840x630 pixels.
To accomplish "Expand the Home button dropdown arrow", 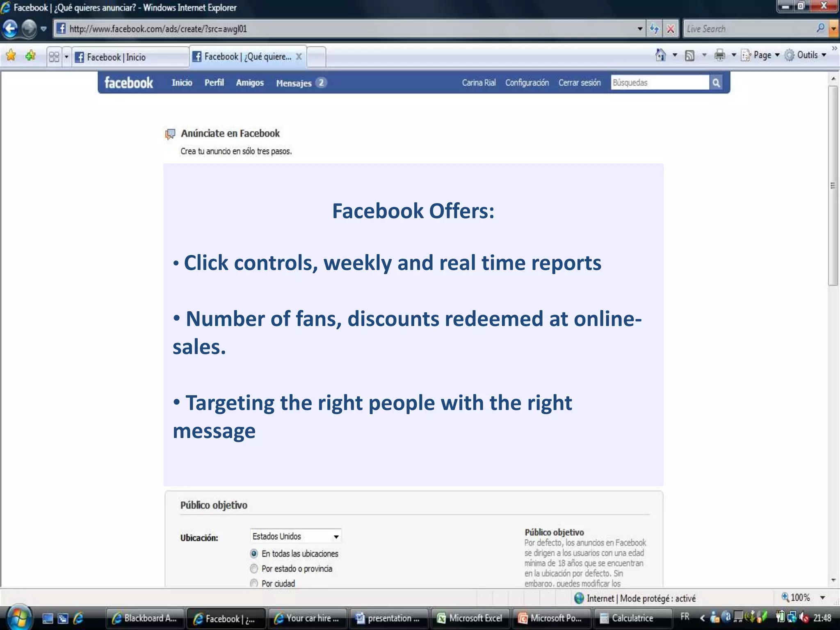I will click(675, 55).
